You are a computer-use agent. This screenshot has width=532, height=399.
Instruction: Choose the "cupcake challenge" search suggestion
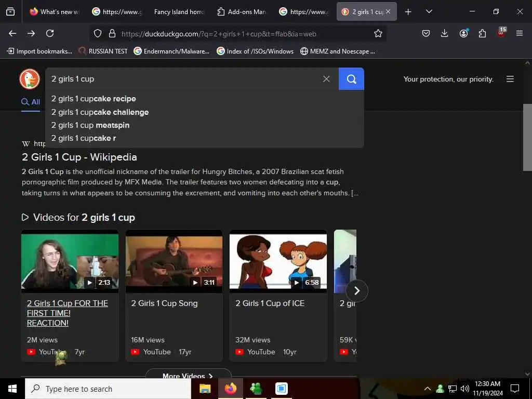coord(204,112)
